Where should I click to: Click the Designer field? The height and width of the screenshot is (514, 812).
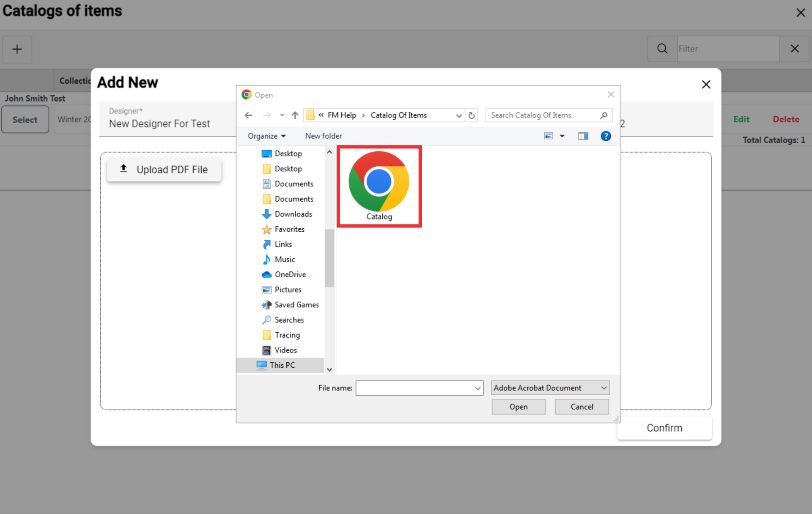point(167,119)
